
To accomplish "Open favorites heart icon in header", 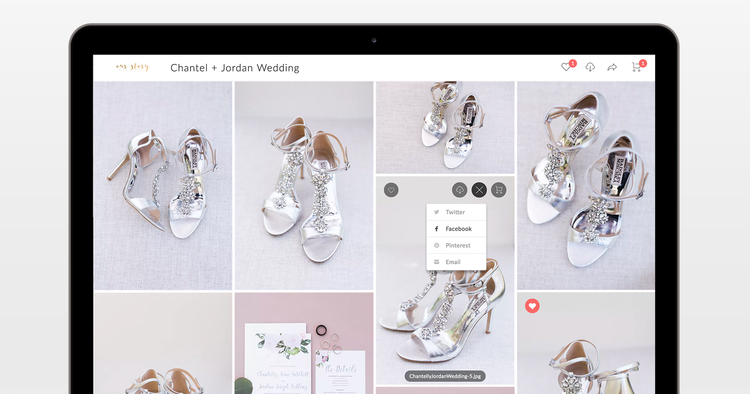I will point(566,67).
